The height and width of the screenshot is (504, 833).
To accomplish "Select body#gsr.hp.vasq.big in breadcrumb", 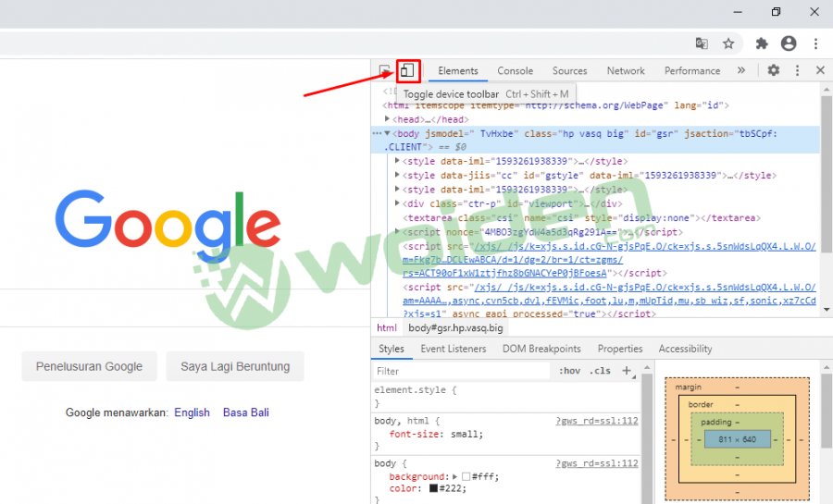I will tap(455, 328).
